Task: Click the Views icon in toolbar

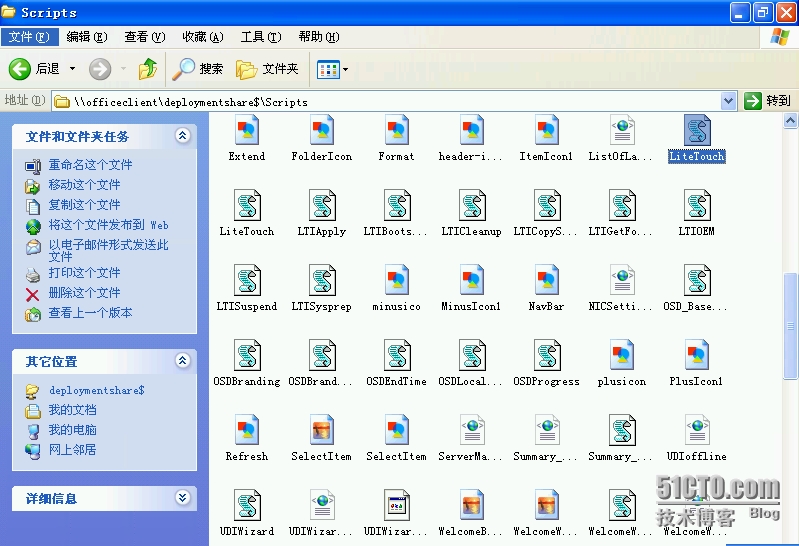Action: point(328,69)
